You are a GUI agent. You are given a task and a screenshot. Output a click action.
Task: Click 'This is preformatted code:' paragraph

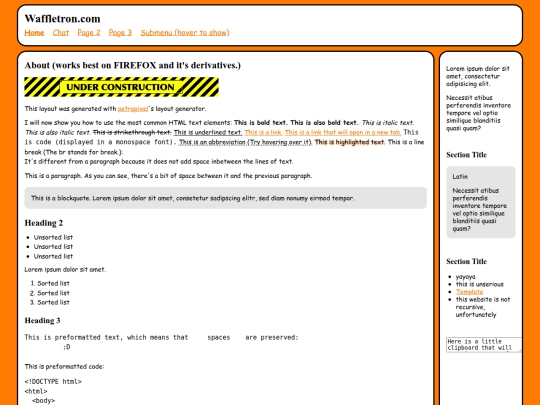point(64,366)
